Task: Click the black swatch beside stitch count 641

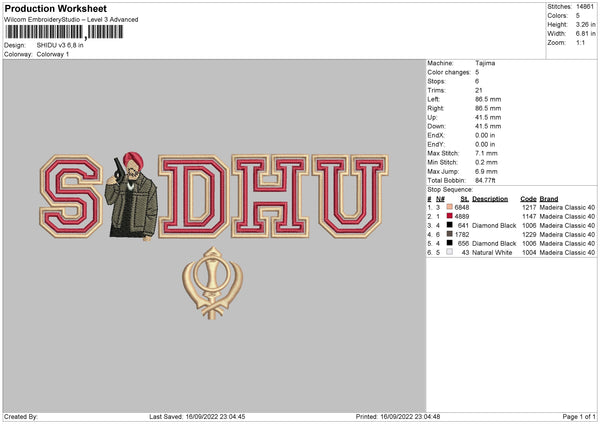Action: point(450,225)
